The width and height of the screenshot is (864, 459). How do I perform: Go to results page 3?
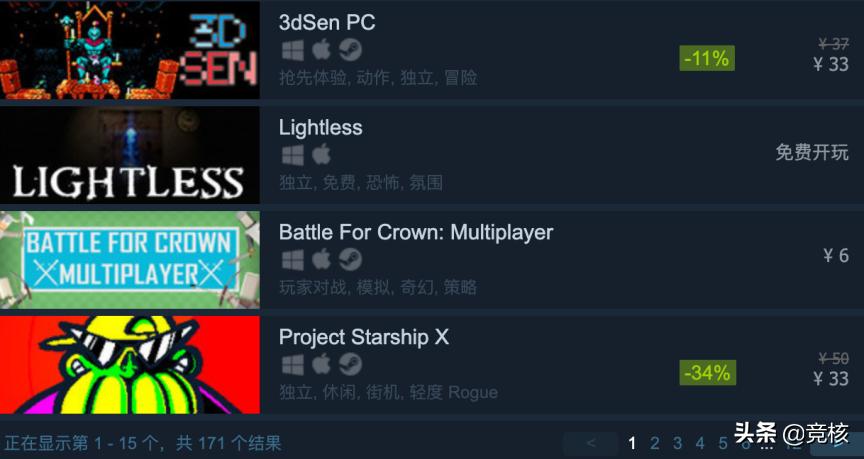click(677, 443)
